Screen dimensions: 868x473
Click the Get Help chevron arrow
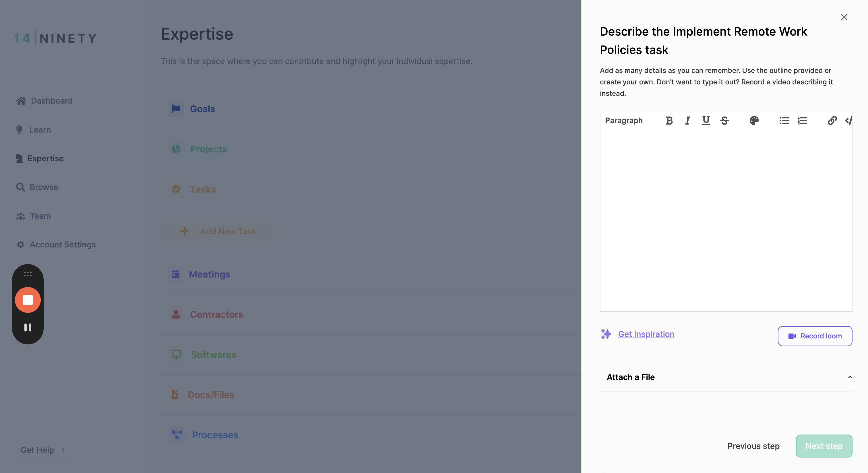63,450
